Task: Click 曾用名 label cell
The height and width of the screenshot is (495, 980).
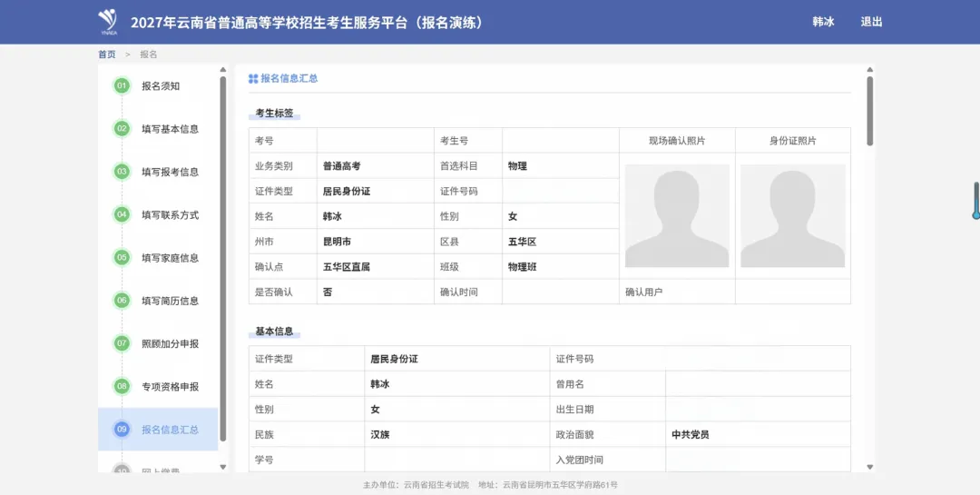Action: tap(607, 384)
